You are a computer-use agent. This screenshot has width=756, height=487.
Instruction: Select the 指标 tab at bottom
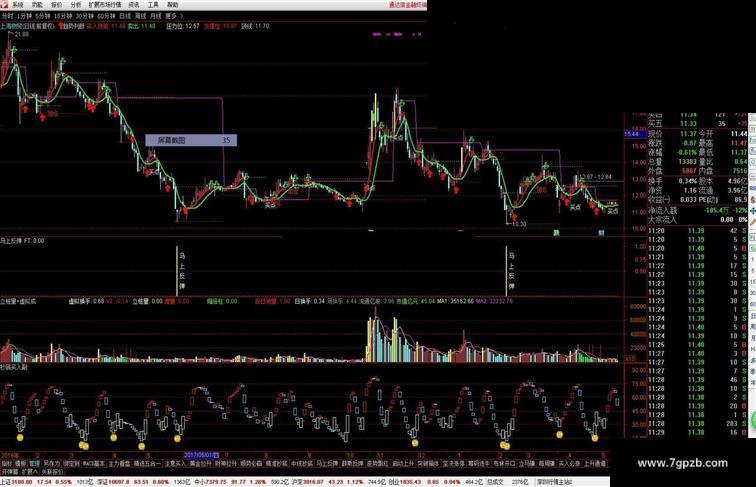[x=7, y=463]
